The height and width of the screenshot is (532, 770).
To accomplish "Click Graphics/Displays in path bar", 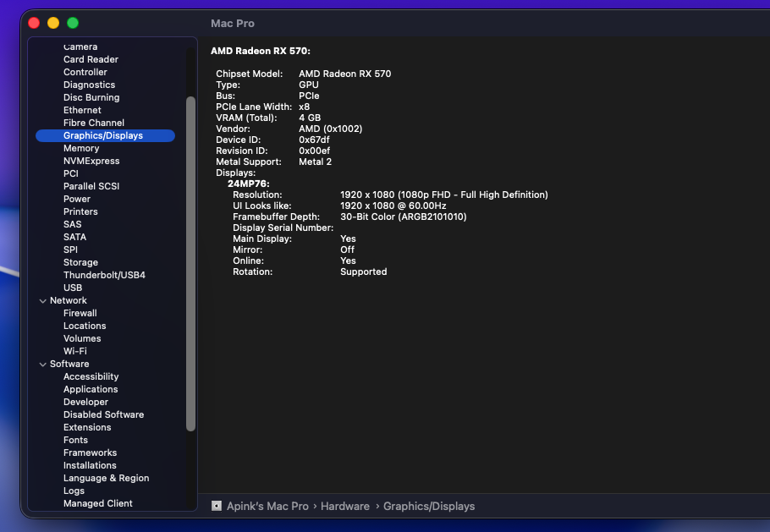I will (429, 506).
